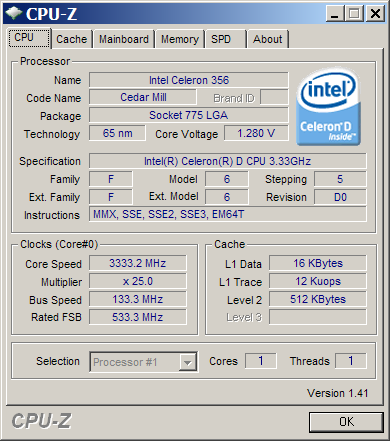
Task: Go to the SPD tab
Action: point(225,39)
